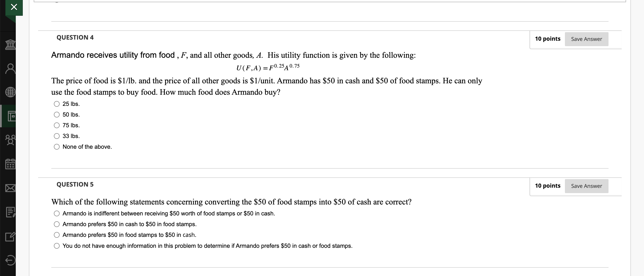The image size is (644, 276).
Task: Select the 50 lbs. answer option
Action: coord(57,115)
